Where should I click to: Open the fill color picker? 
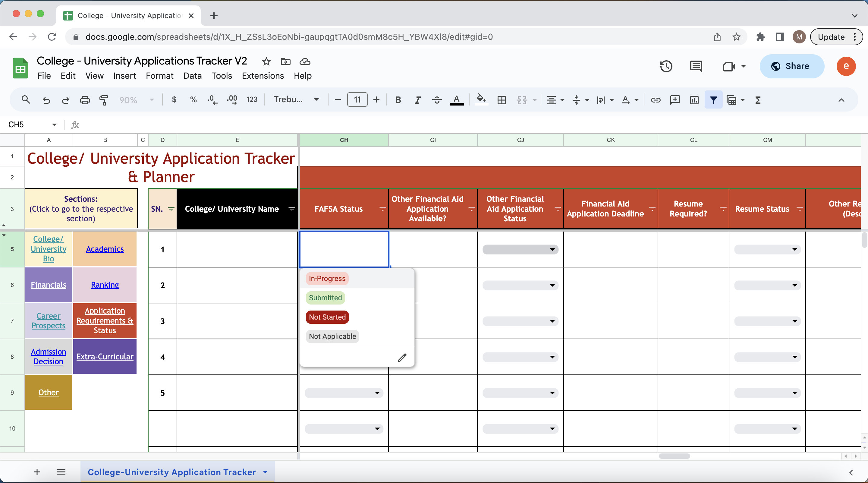(481, 99)
